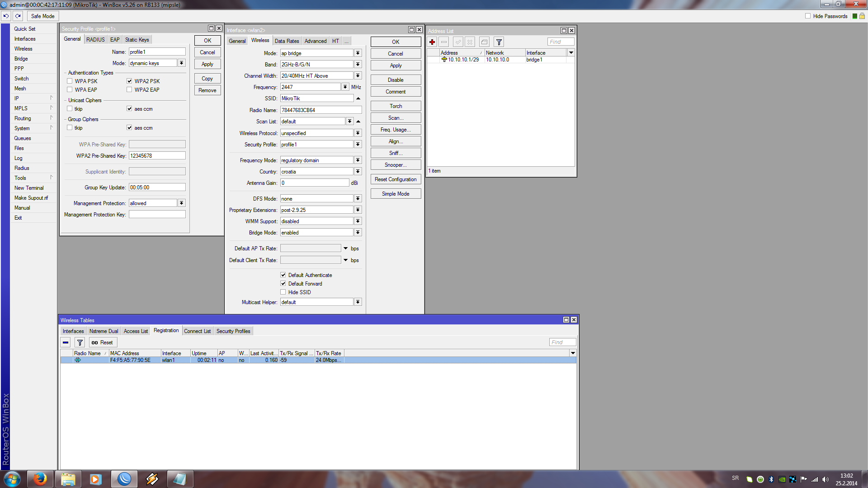868x488 pixels.
Task: Open Winamp from the taskbar
Action: coord(152,479)
